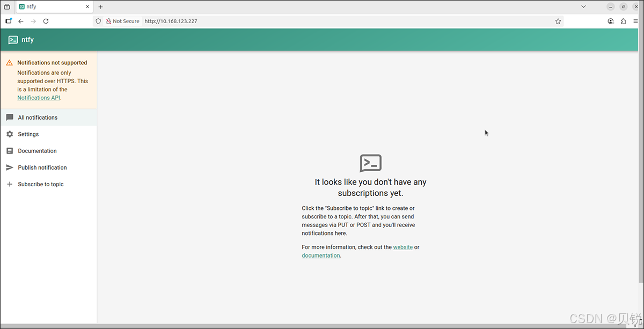Go forward with browser forward arrow
This screenshot has height=329, width=644.
tap(33, 21)
